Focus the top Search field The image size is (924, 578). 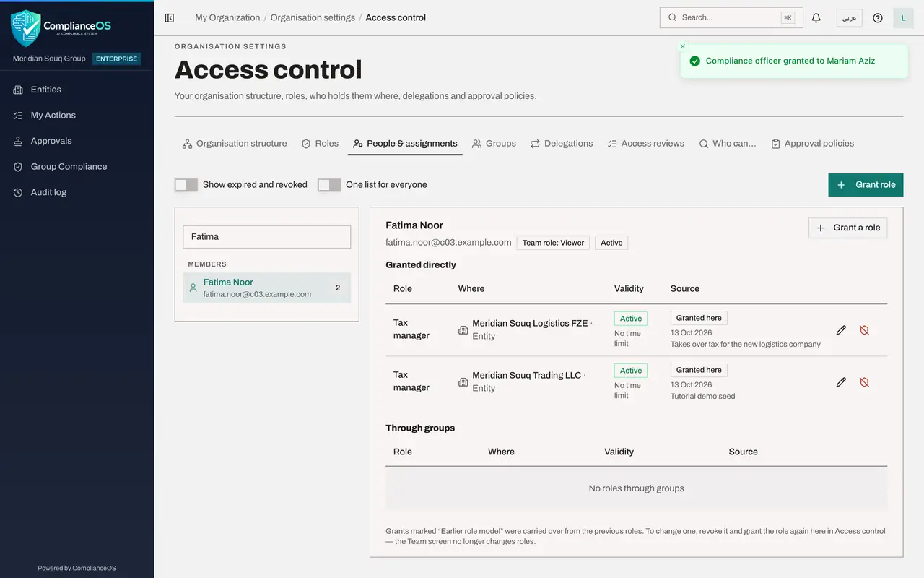731,17
